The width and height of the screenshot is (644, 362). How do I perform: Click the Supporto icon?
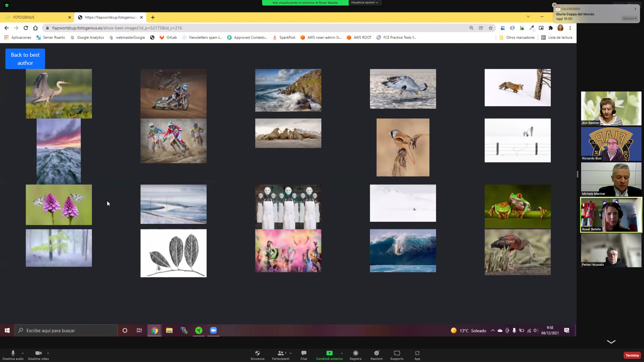tap(397, 353)
